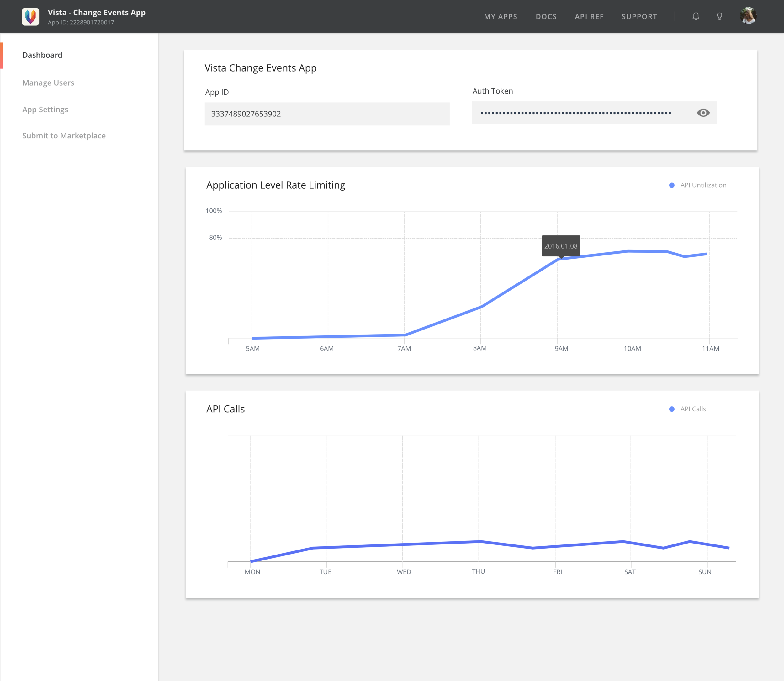
Task: Open App Settings in sidebar
Action: click(45, 110)
